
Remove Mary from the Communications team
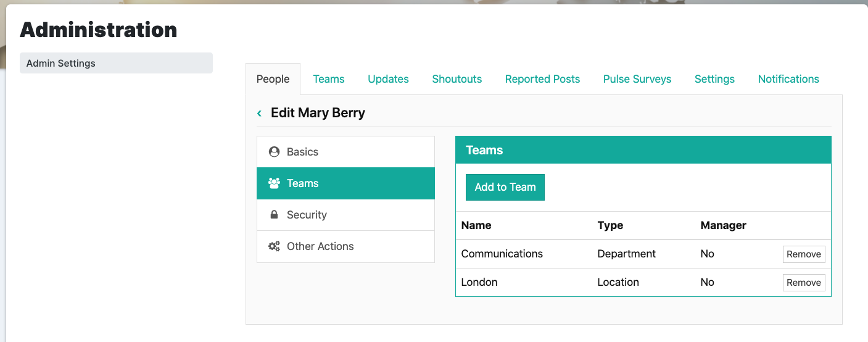[804, 254]
